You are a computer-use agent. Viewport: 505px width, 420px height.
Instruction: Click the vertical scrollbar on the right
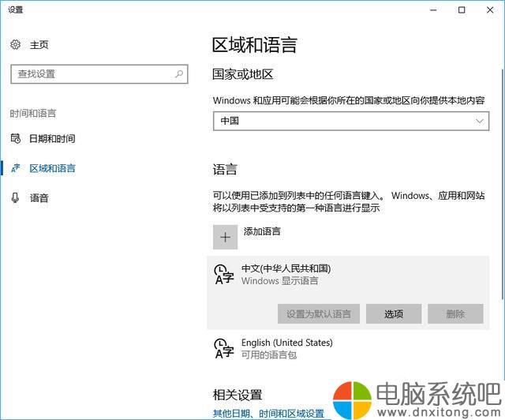coord(502,184)
